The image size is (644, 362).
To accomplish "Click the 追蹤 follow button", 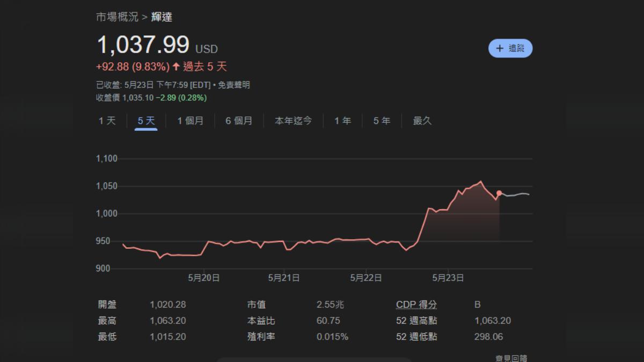I will point(510,48).
